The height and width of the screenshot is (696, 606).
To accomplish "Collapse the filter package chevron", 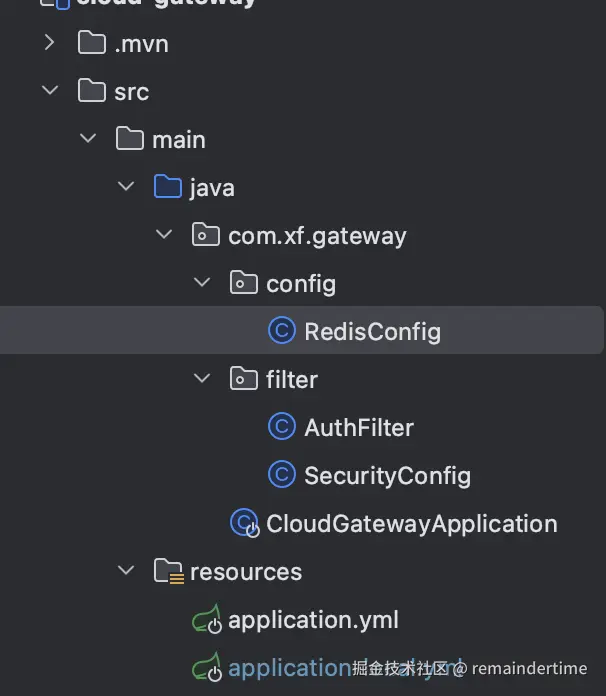I will [x=202, y=379].
